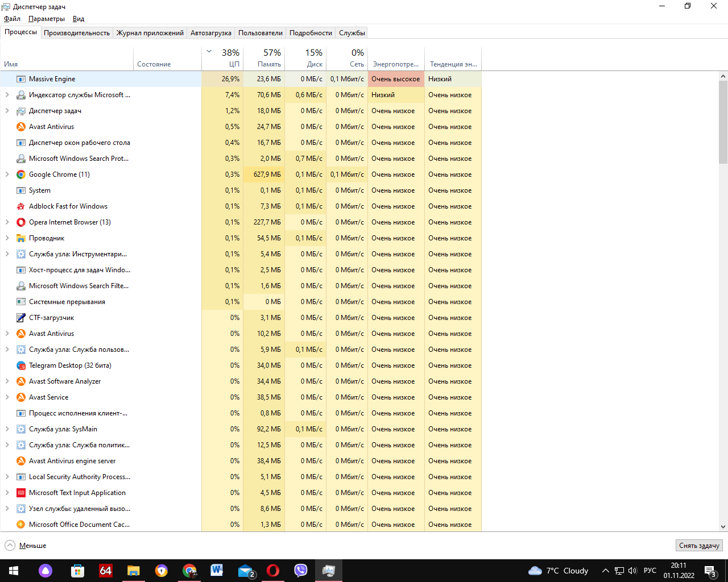Open the Вид menu
Screen dimensions: 728x582
(x=78, y=19)
